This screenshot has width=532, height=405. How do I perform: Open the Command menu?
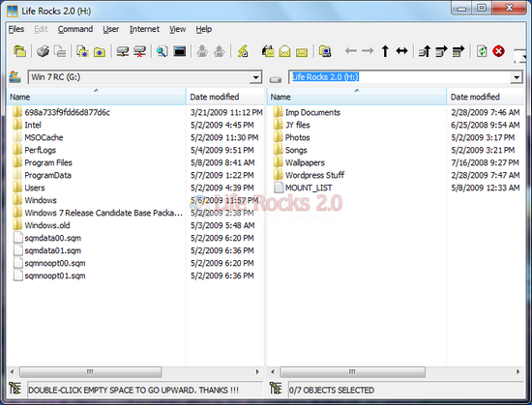75,29
